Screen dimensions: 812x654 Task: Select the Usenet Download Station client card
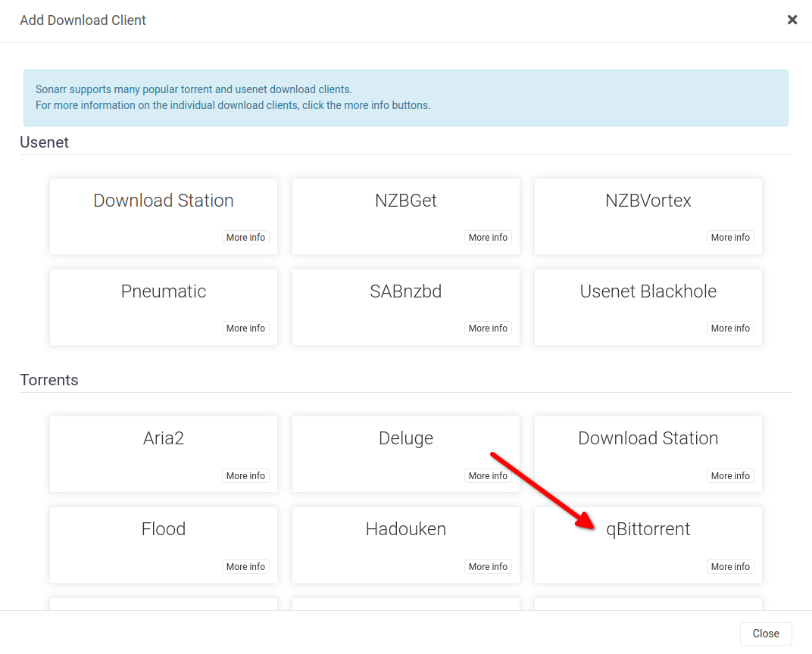163,216
